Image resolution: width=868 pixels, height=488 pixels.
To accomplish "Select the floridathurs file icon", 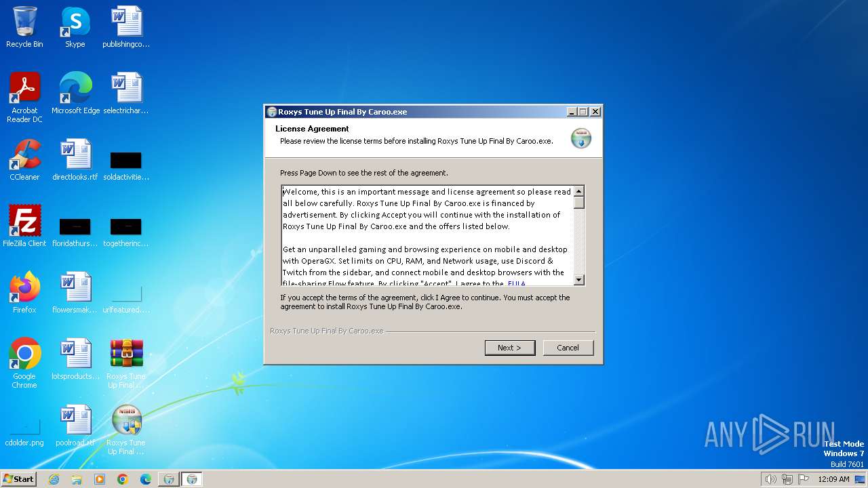I will pos(75,232).
